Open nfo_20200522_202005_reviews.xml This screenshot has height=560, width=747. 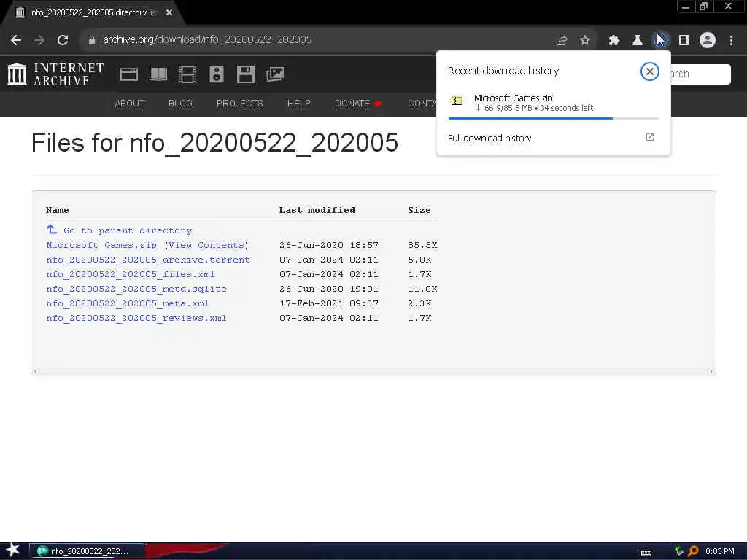point(136,318)
